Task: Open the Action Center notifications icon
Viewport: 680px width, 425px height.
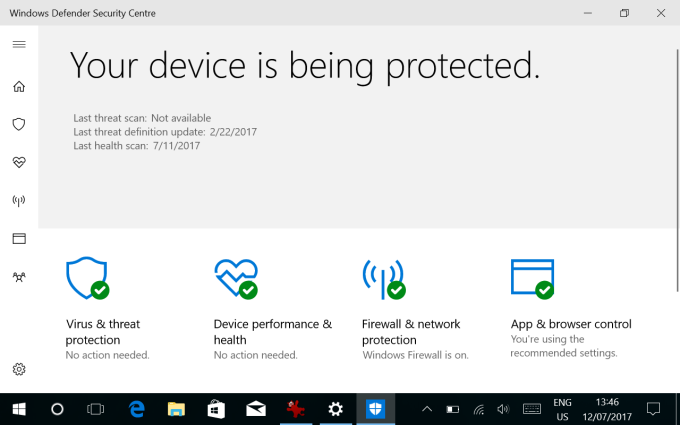Action: [x=654, y=409]
